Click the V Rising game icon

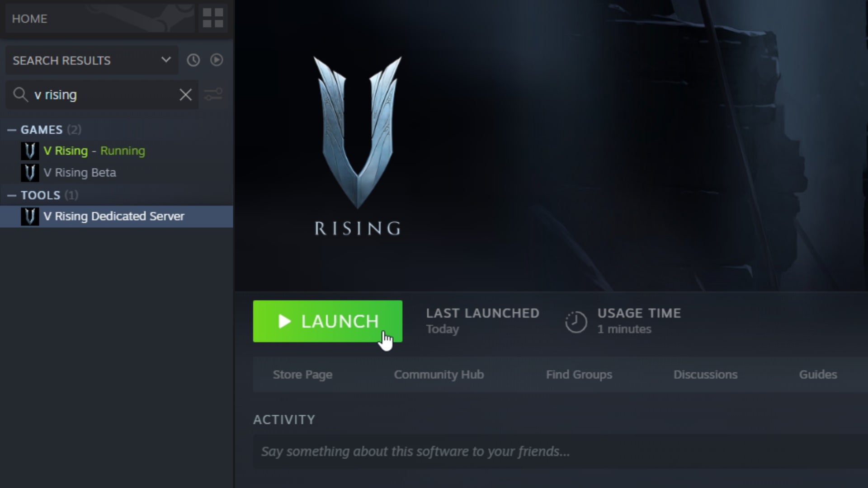pos(30,151)
